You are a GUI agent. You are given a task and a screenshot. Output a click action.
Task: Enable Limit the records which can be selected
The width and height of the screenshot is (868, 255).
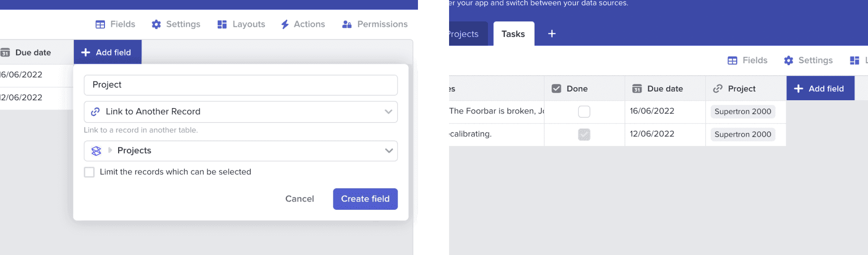click(89, 172)
